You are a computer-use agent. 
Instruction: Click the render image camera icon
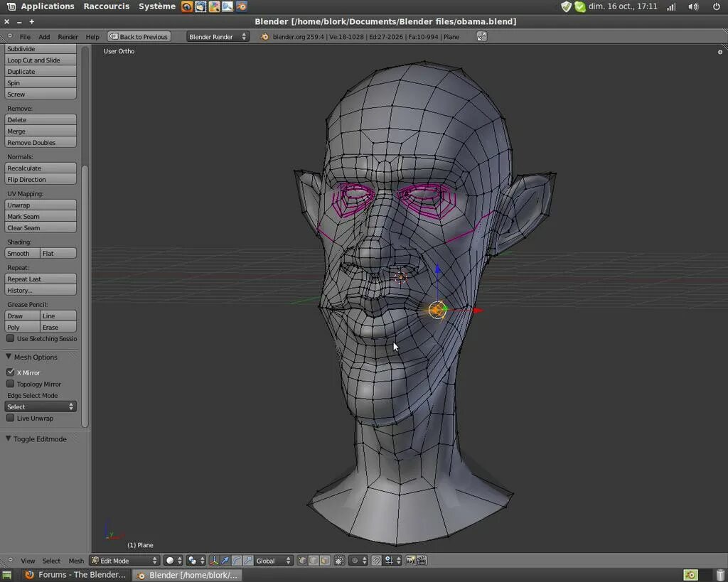tap(411, 560)
